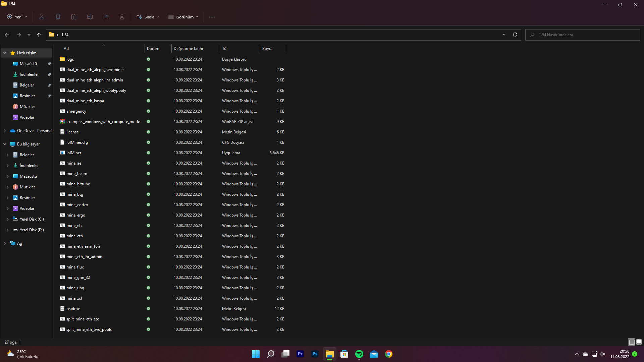Image resolution: width=644 pixels, height=362 pixels.
Task: Click the Share icon in toolbar
Action: (106, 17)
